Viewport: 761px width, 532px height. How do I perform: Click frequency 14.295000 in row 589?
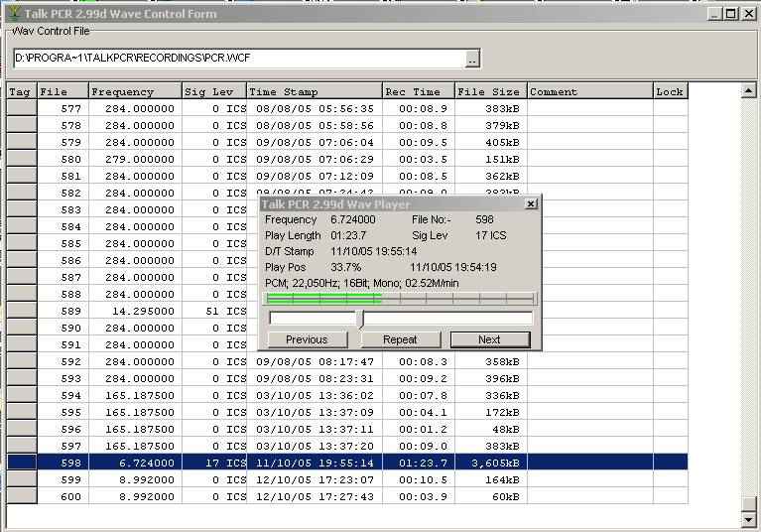tap(135, 311)
